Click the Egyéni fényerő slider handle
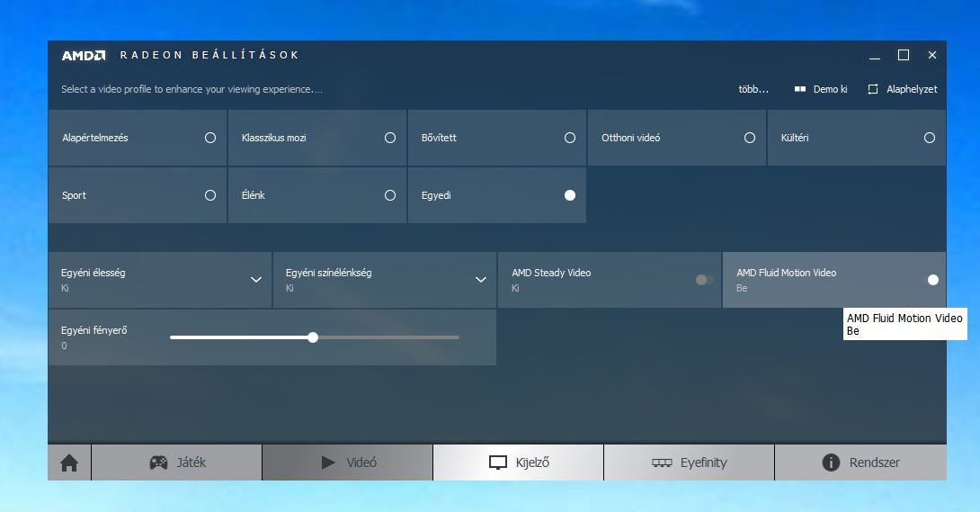This screenshot has height=512, width=980. pos(313,337)
